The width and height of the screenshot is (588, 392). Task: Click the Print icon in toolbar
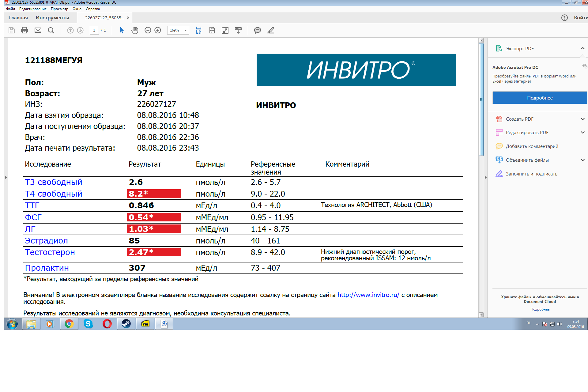pyautogui.click(x=24, y=30)
